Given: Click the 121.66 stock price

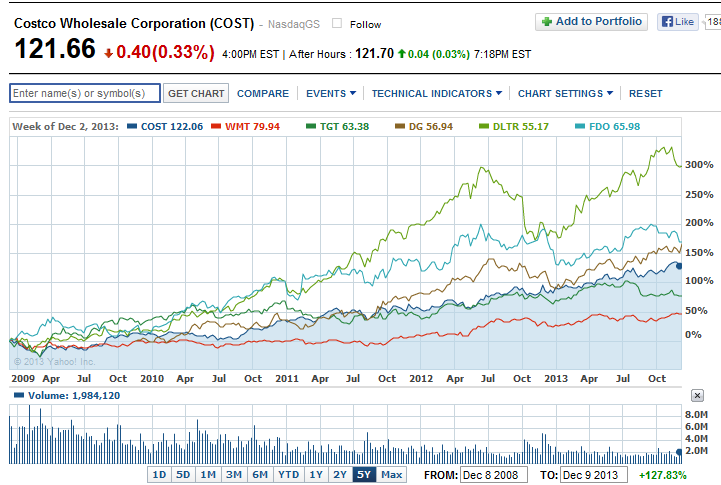Looking at the screenshot, I should 55,49.
